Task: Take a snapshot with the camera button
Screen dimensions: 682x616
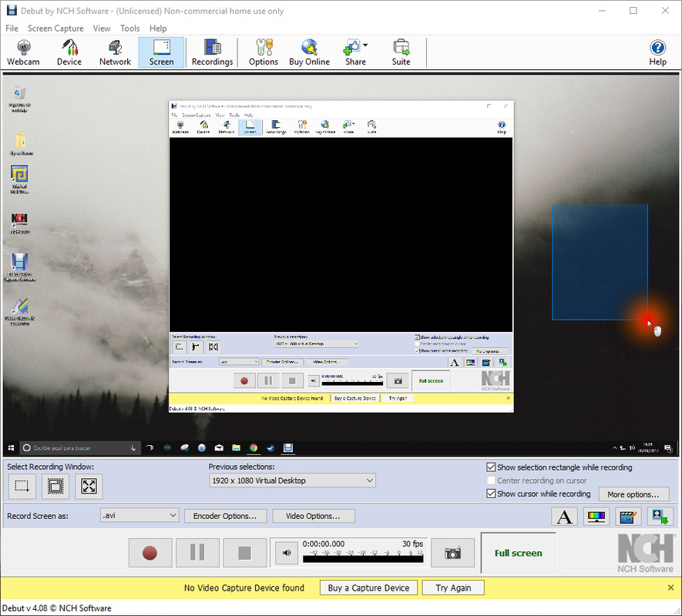Action: (x=452, y=553)
